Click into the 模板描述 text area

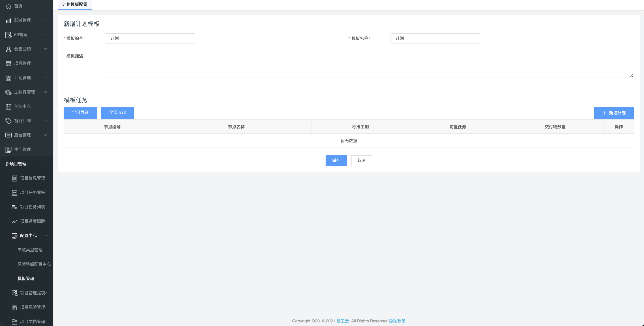click(x=369, y=64)
